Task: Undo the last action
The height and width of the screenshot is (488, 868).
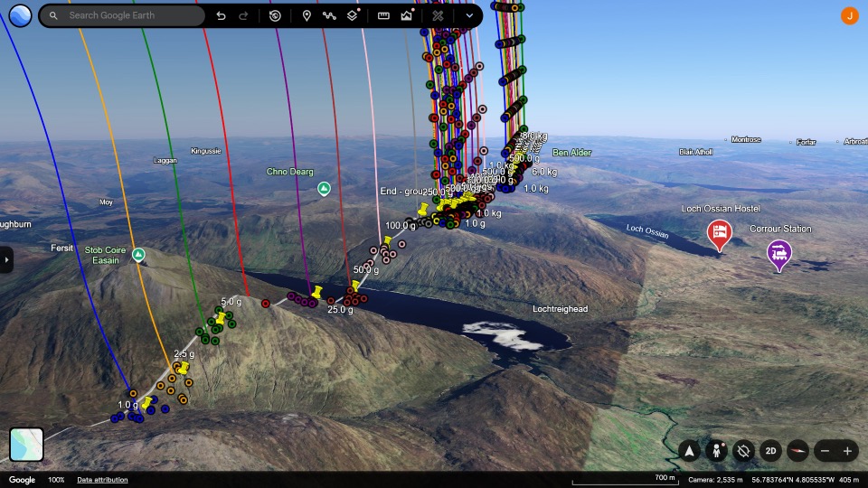Action: pos(221,15)
